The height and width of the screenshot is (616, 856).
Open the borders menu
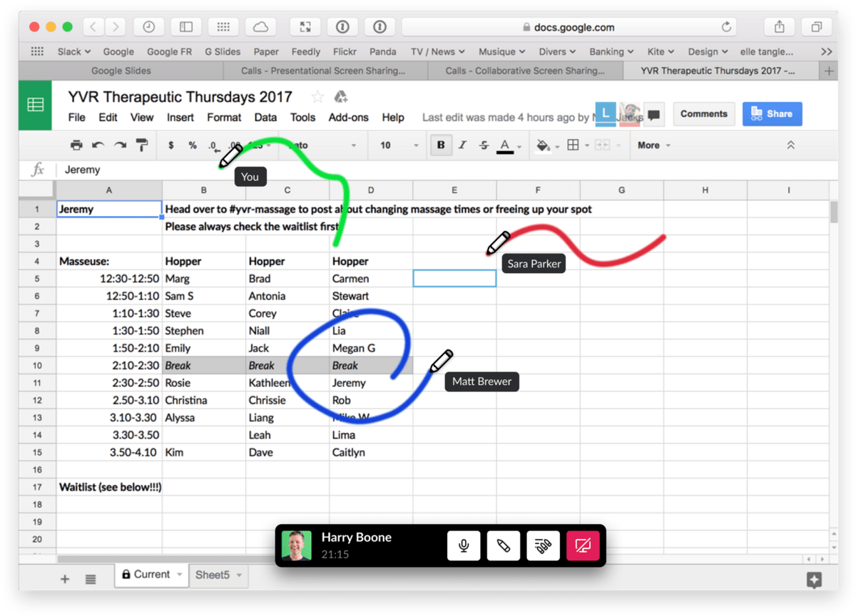573,145
